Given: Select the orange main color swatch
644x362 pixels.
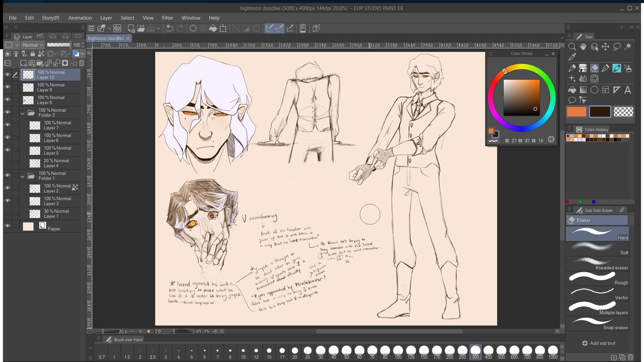Looking at the screenshot, I should click(577, 111).
